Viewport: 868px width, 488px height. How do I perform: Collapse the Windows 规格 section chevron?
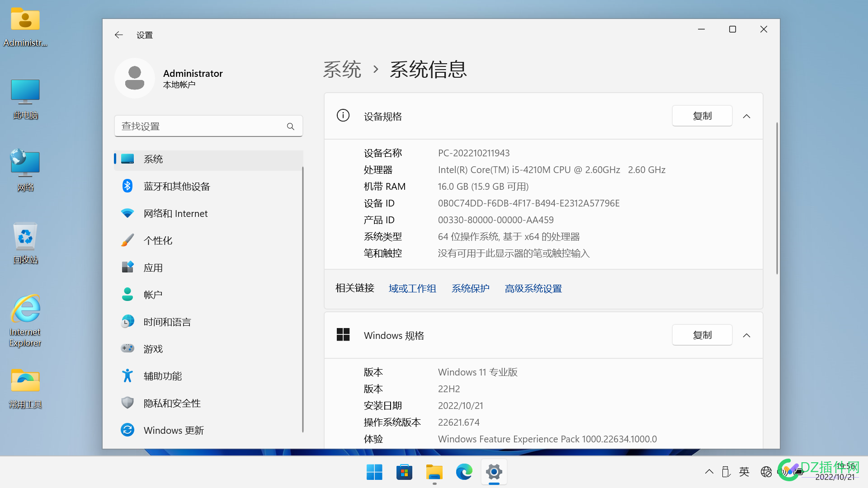point(747,335)
